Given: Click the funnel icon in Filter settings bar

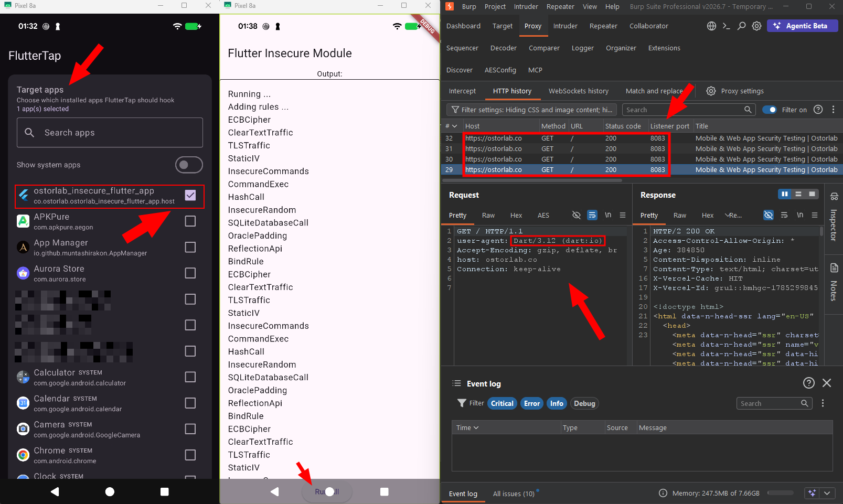Looking at the screenshot, I should pyautogui.click(x=455, y=110).
